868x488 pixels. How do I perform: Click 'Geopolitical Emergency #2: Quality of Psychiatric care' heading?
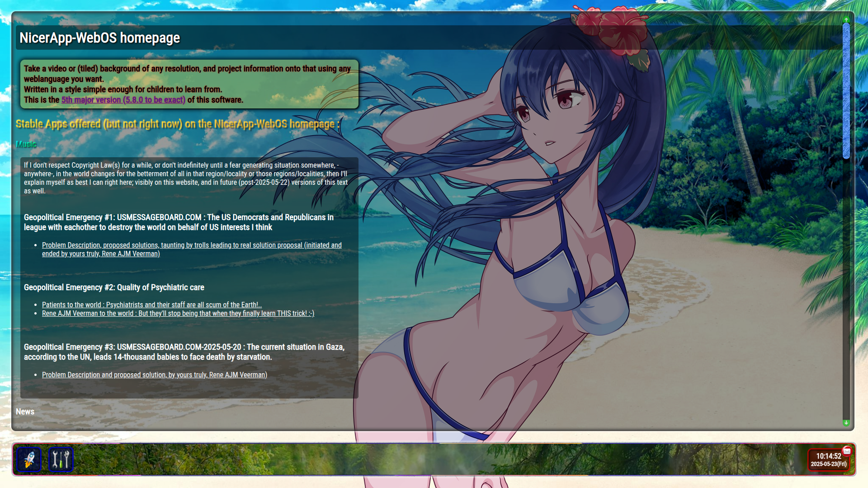pyautogui.click(x=114, y=287)
